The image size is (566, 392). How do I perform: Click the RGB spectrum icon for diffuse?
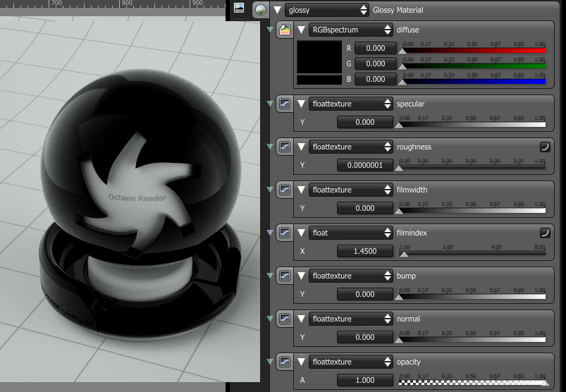coord(285,30)
